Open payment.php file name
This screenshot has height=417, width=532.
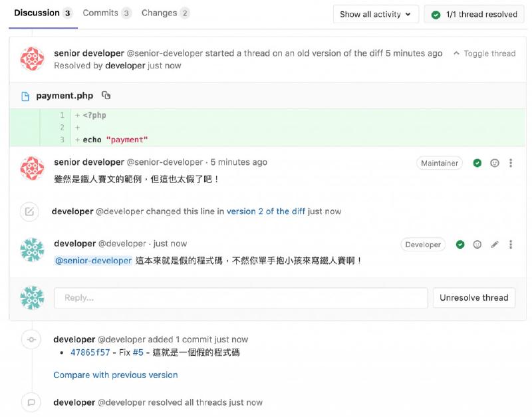pos(65,96)
